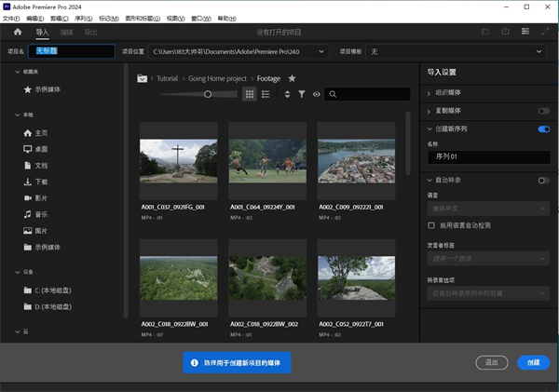Open the filter funnel options
The image size is (559, 392).
click(302, 94)
